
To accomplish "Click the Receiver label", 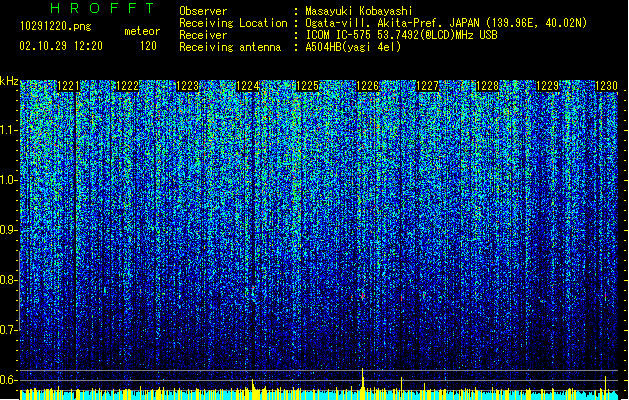I will pyautogui.click(x=203, y=35).
